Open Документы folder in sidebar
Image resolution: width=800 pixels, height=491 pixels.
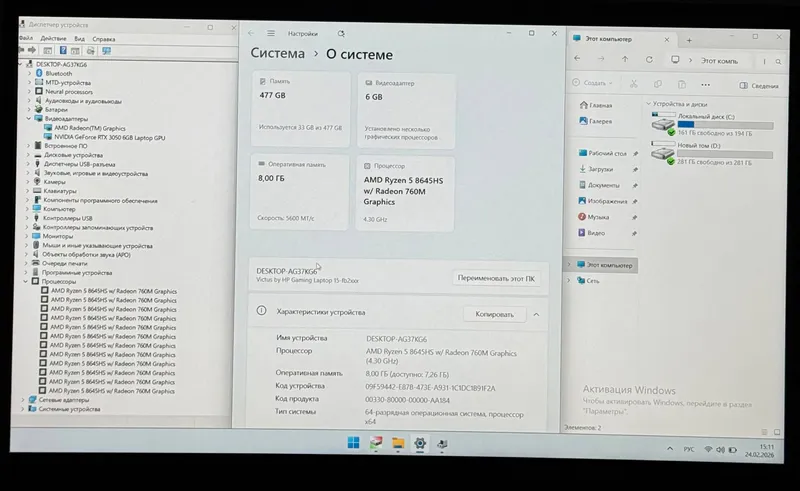point(599,185)
